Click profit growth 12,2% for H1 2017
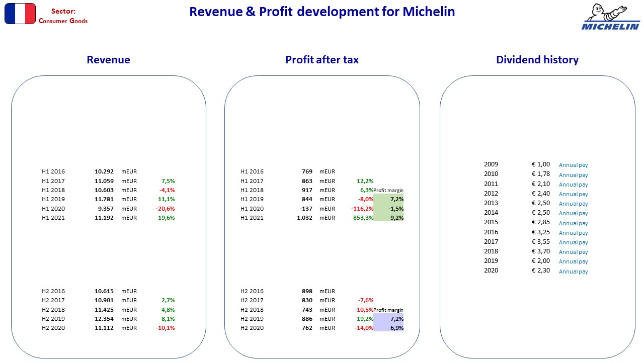 click(x=365, y=181)
